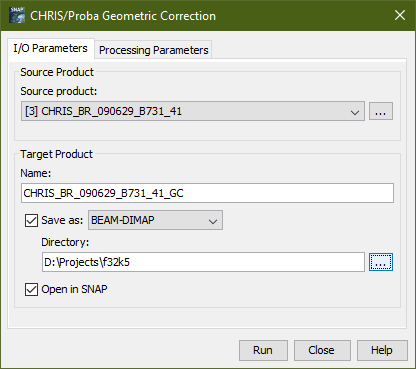Click the 'Target Product' group title
The image size is (416, 369).
click(x=56, y=154)
